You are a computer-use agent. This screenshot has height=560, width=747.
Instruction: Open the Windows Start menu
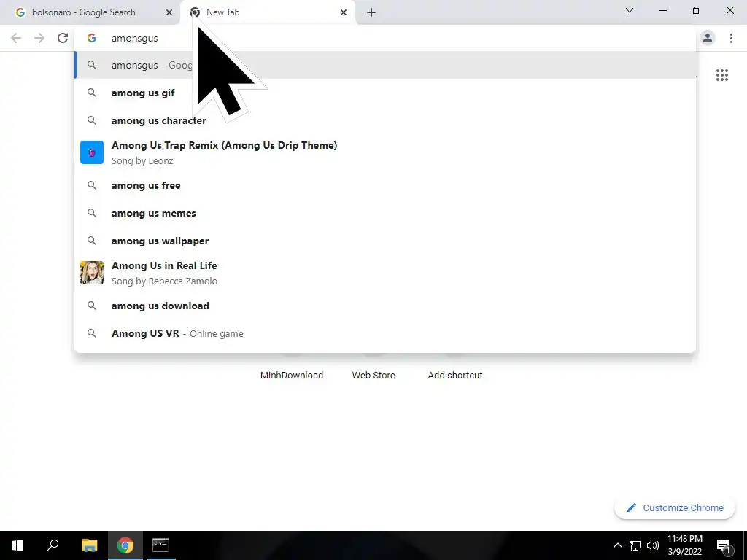tap(18, 545)
